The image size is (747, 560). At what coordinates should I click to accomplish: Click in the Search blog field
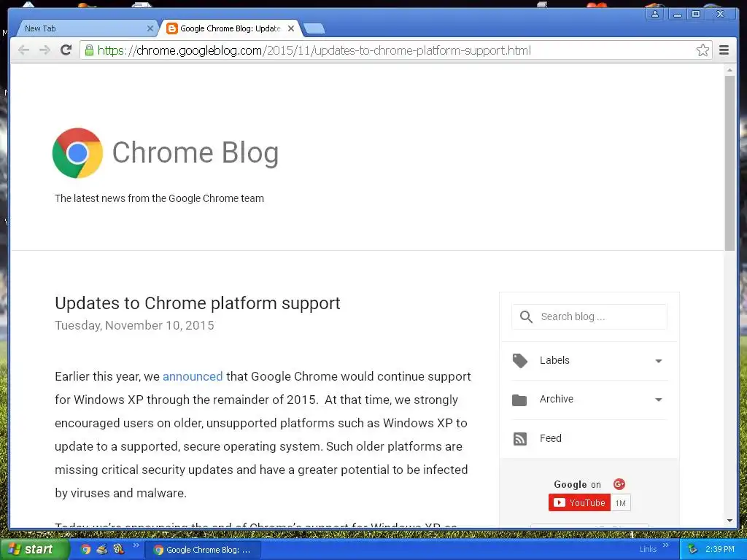(589, 316)
